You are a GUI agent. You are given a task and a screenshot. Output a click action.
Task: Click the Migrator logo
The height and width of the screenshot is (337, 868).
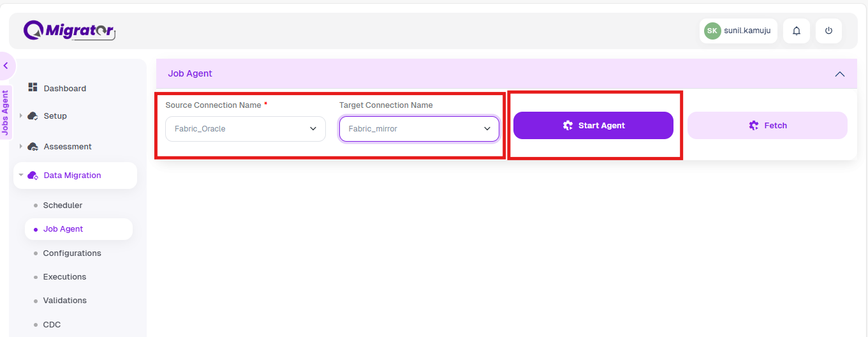[x=70, y=30]
